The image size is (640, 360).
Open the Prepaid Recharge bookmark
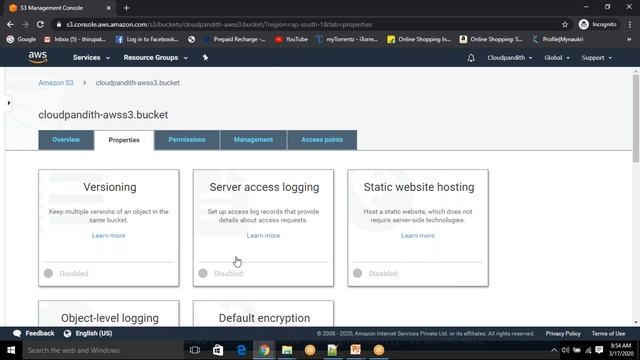pyautogui.click(x=235, y=39)
